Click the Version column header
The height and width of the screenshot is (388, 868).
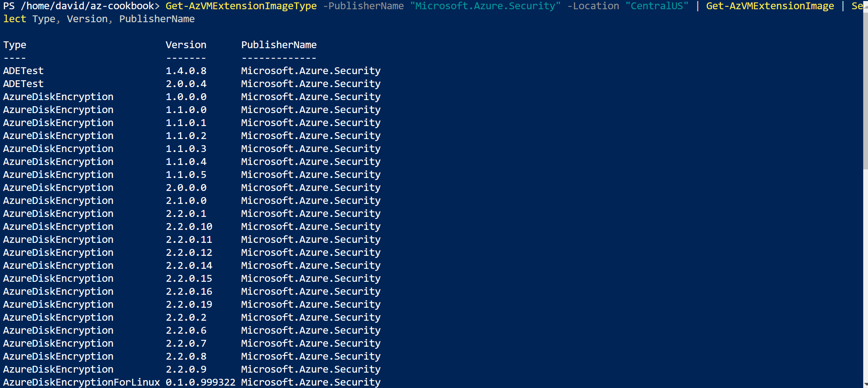186,44
